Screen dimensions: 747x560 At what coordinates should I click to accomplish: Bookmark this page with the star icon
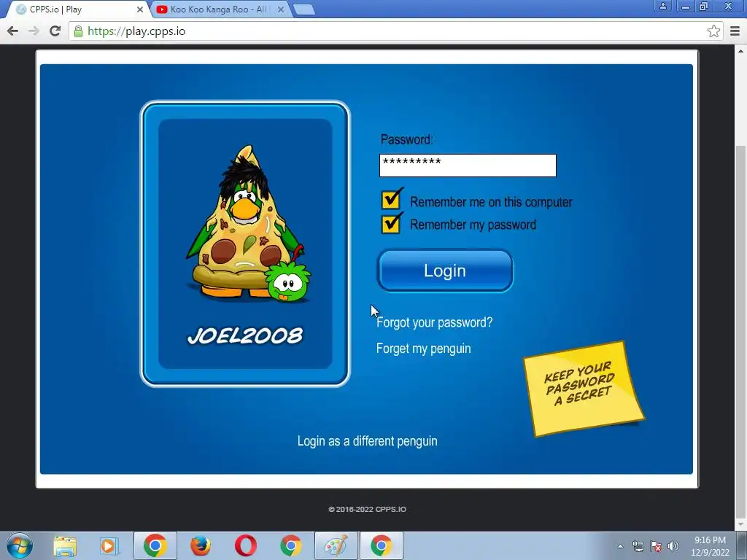(x=713, y=31)
